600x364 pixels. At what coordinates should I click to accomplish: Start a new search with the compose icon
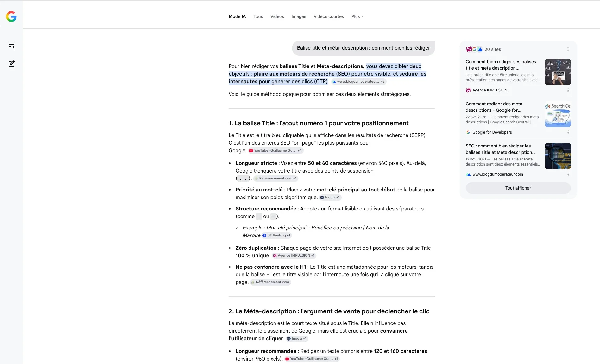pyautogui.click(x=11, y=64)
